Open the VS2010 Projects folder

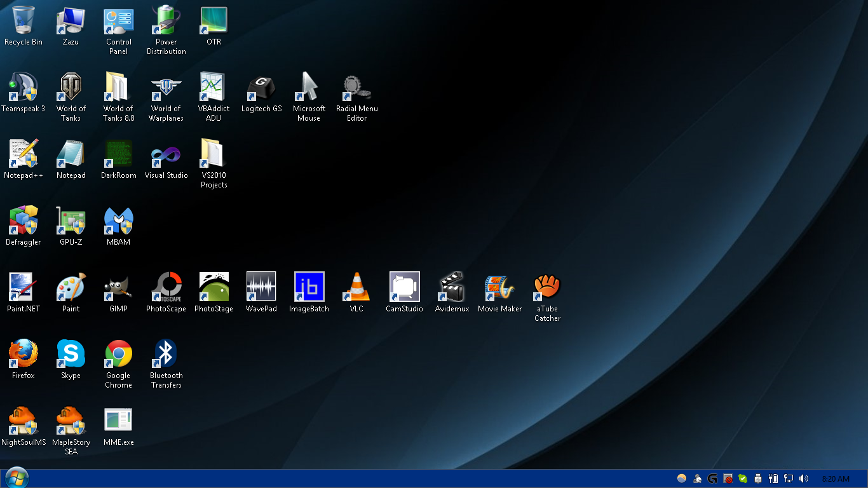pos(214,154)
